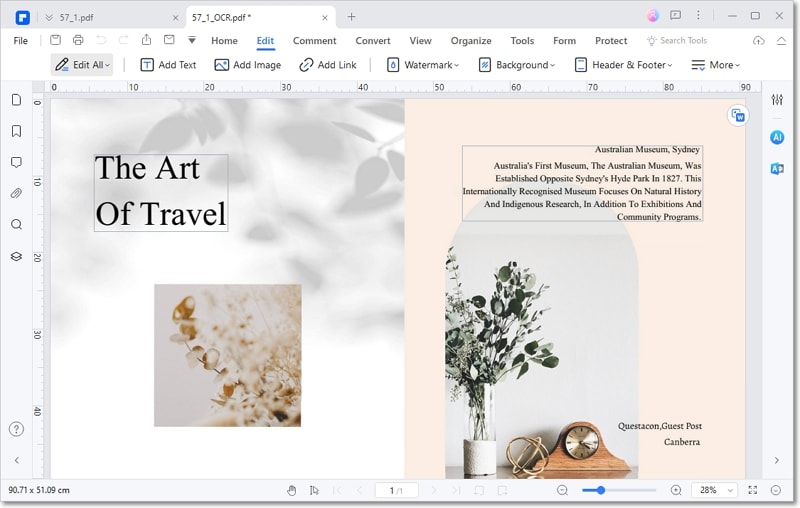Click the AI translate icon in right sidebar
The width and height of the screenshot is (800, 508).
777,169
